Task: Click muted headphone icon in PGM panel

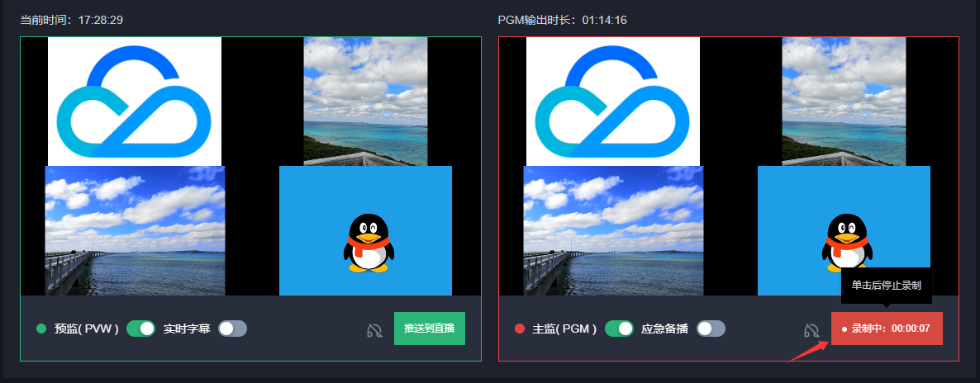Action: pos(811,330)
